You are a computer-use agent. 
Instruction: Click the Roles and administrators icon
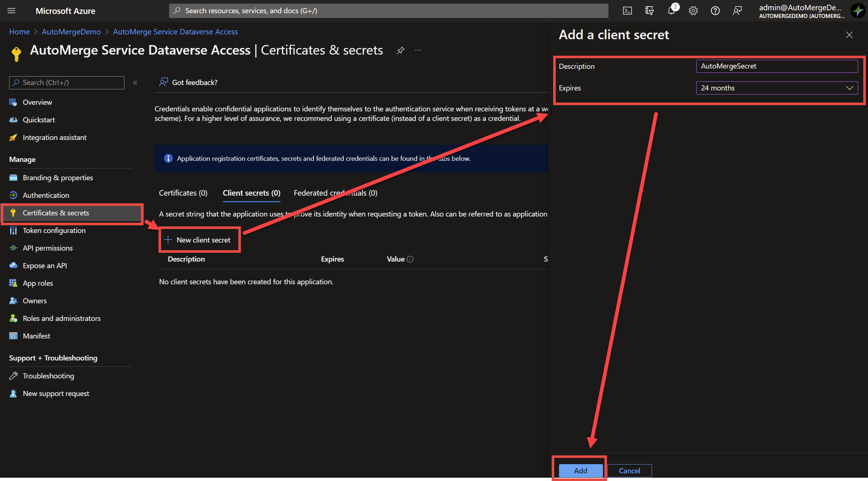click(x=13, y=318)
